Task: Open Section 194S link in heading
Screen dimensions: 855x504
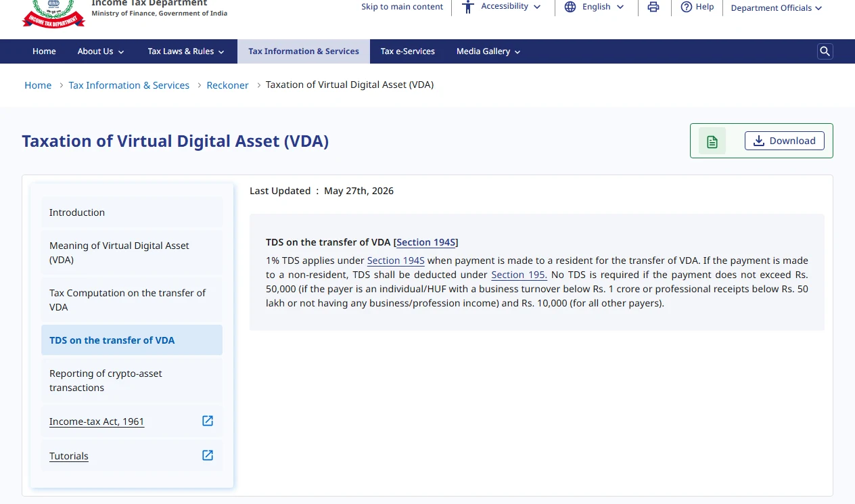Action: pyautogui.click(x=426, y=242)
